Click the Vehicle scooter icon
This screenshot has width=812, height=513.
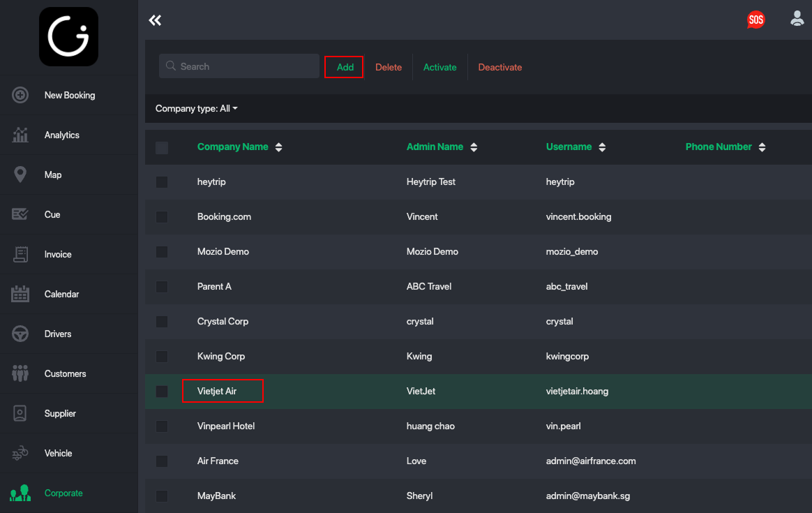20,453
